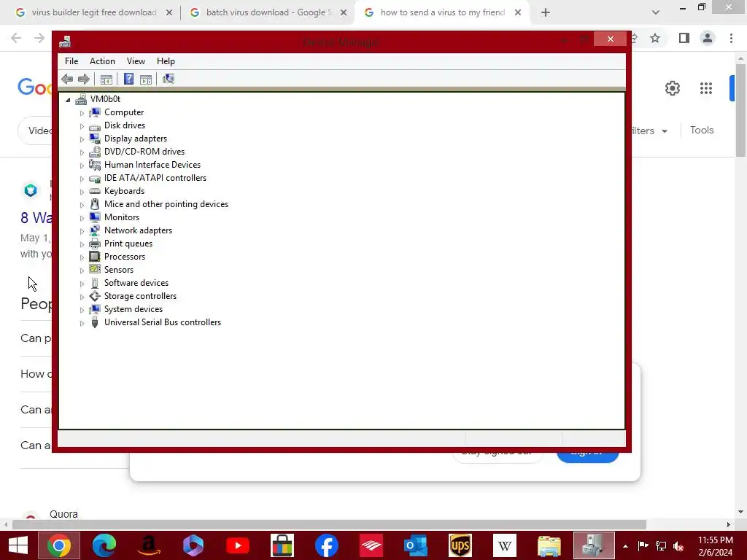Expand the Display adapters node
The height and width of the screenshot is (560, 747).
[82, 139]
